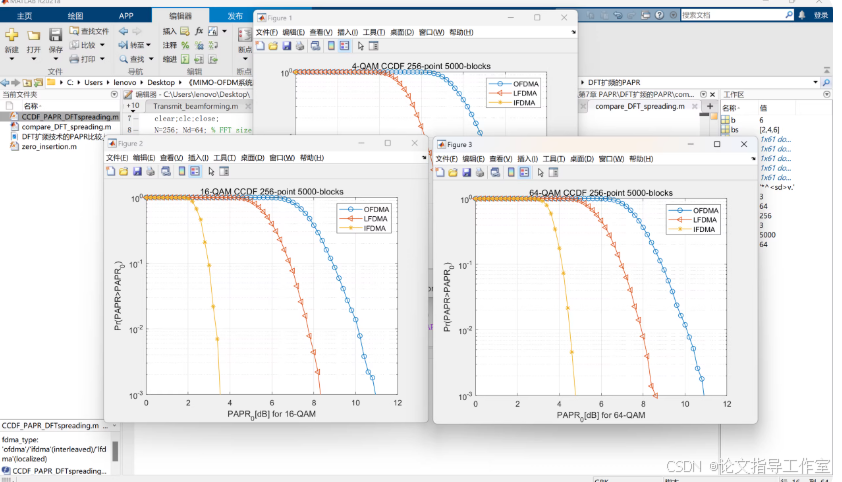Expand the 比较 dropdown arrow
Image resolution: width=842 pixels, height=482 pixels.
[102, 45]
